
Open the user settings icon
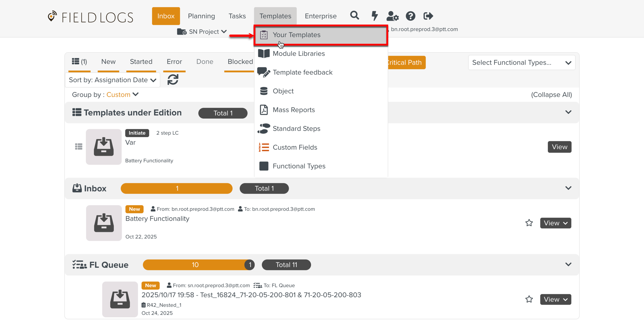392,16
